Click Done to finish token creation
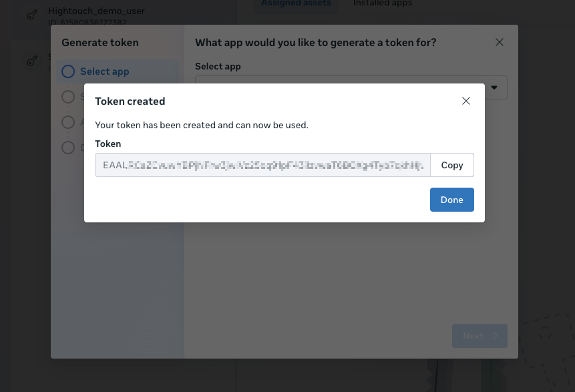Viewport: 575px width, 392px height. click(x=452, y=199)
